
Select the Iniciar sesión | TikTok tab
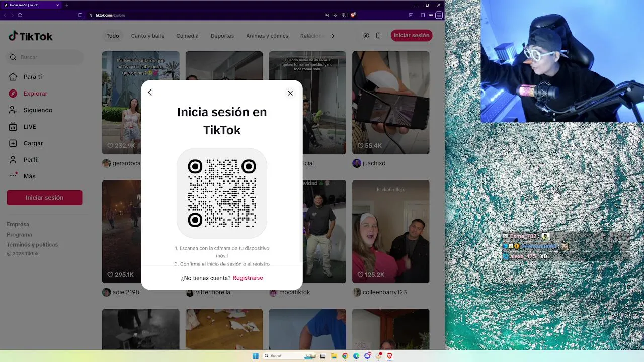coord(31,5)
